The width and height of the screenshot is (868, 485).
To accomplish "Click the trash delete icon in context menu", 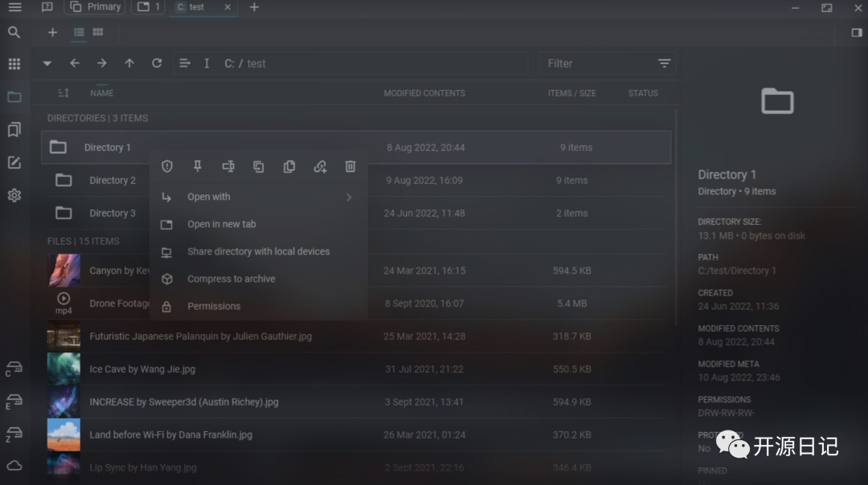I will click(350, 166).
